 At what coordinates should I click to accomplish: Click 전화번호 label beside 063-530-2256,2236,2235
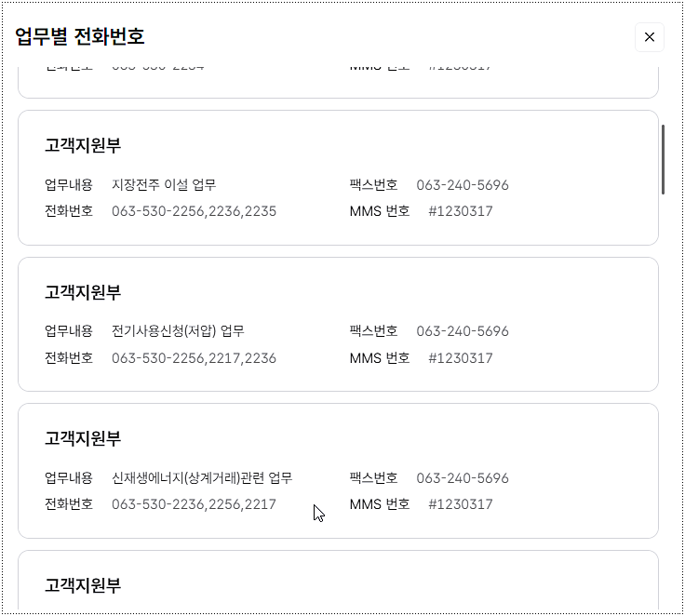click(69, 211)
